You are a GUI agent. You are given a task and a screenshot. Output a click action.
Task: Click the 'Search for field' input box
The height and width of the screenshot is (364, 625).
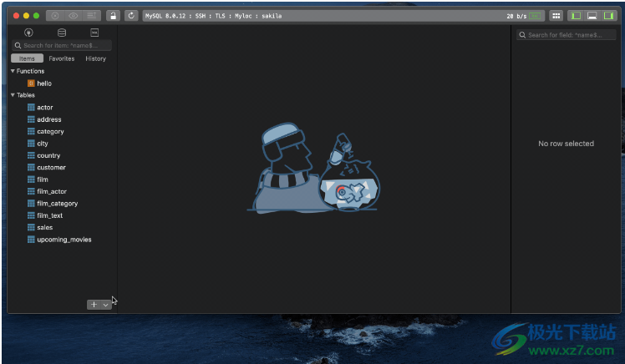(x=570, y=35)
